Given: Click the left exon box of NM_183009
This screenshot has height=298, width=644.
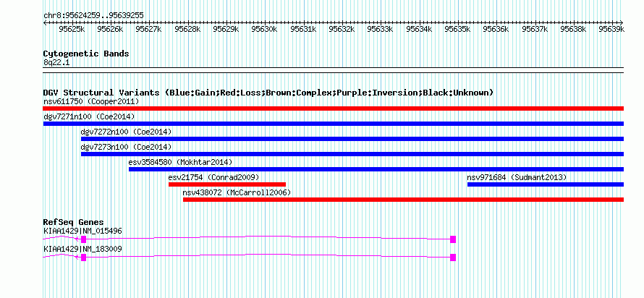Looking at the screenshot, I should point(84,257).
